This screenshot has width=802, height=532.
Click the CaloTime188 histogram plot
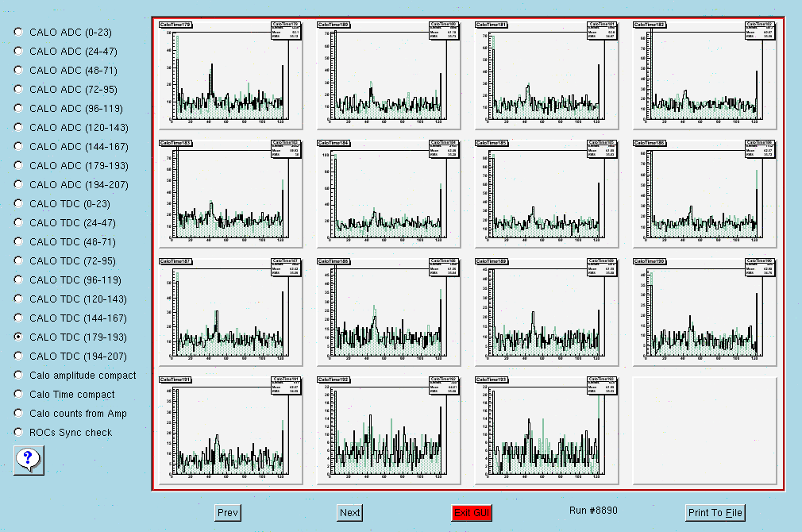click(388, 312)
